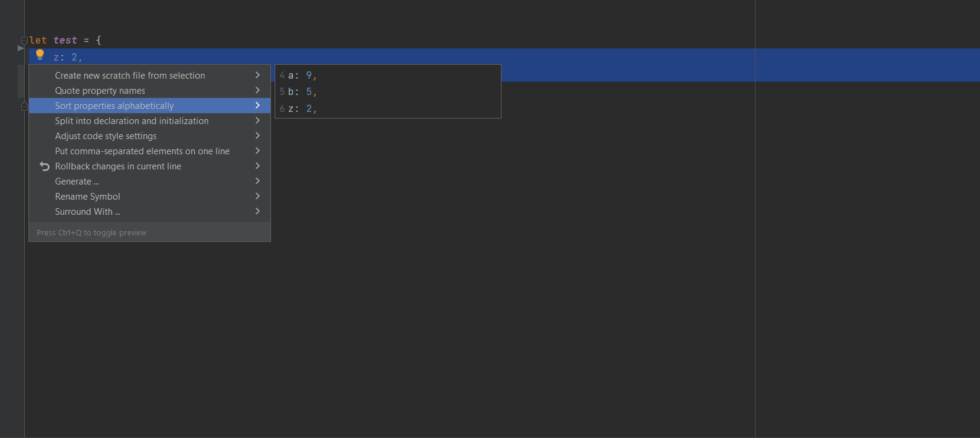This screenshot has height=438, width=980.
Task: Click the closing fold marker in gutter
Action: coord(24,106)
